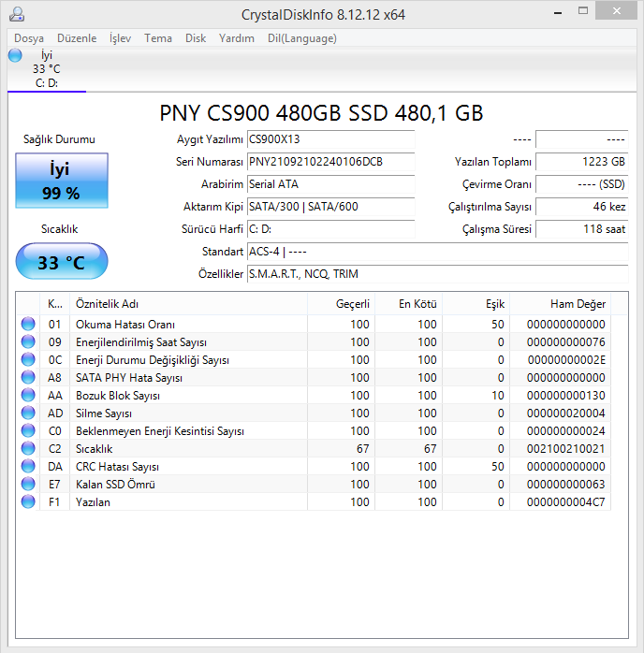Click status orb for Silme Sayısı row

coord(28,413)
